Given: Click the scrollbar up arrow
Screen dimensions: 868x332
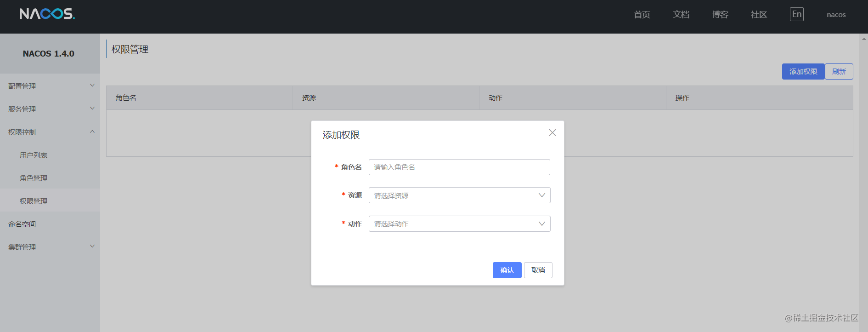Looking at the screenshot, I should 864,39.
